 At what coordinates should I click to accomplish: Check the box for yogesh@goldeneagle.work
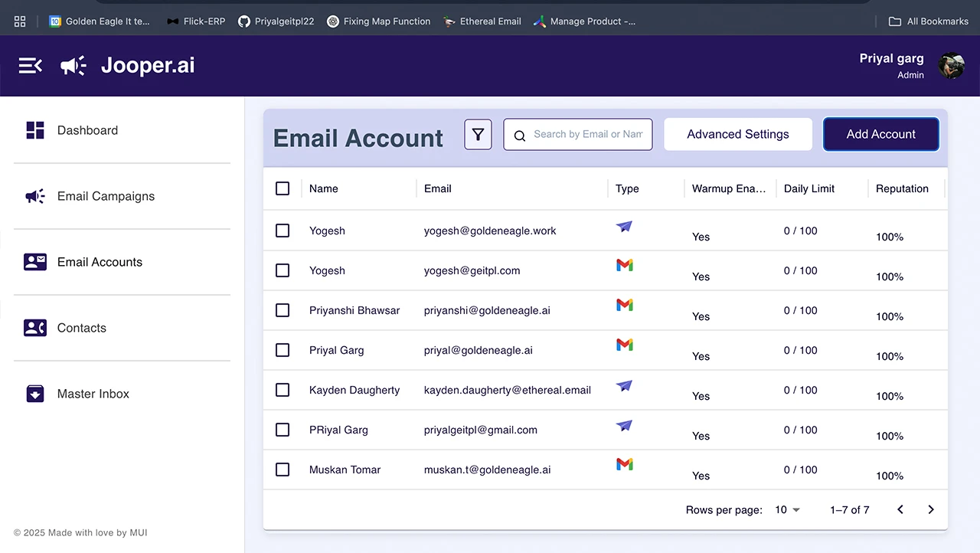pyautogui.click(x=283, y=231)
